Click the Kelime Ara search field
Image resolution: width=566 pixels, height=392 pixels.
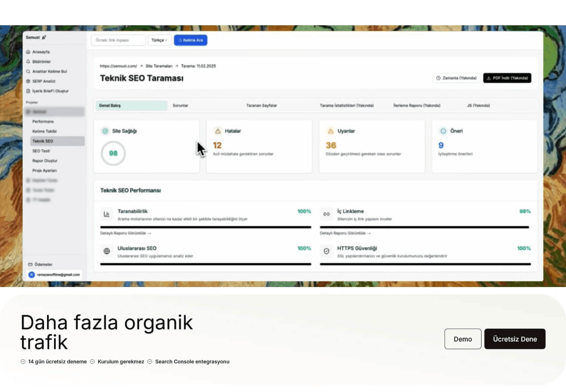click(x=190, y=40)
